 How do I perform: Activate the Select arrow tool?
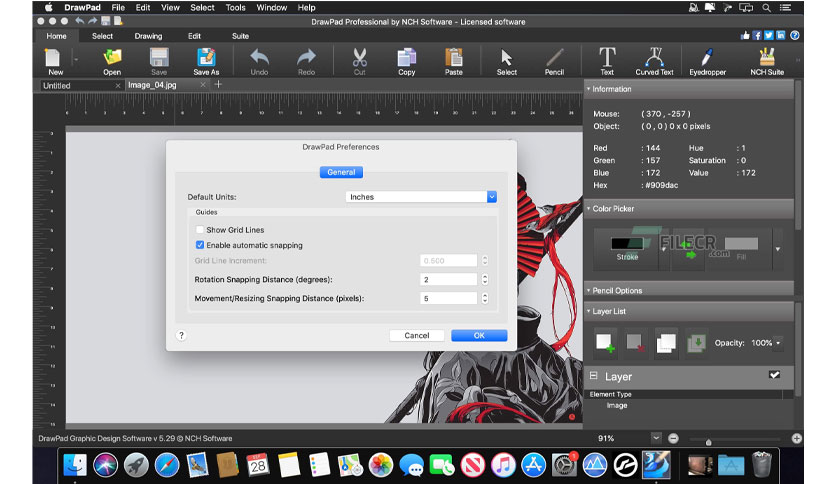tap(507, 61)
